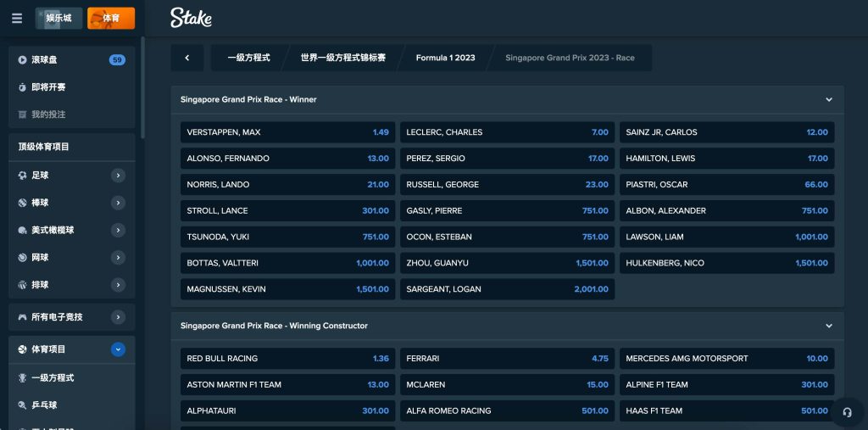Screen dimensions: 868x430
Task: Open live support headset icon
Action: 847,412
